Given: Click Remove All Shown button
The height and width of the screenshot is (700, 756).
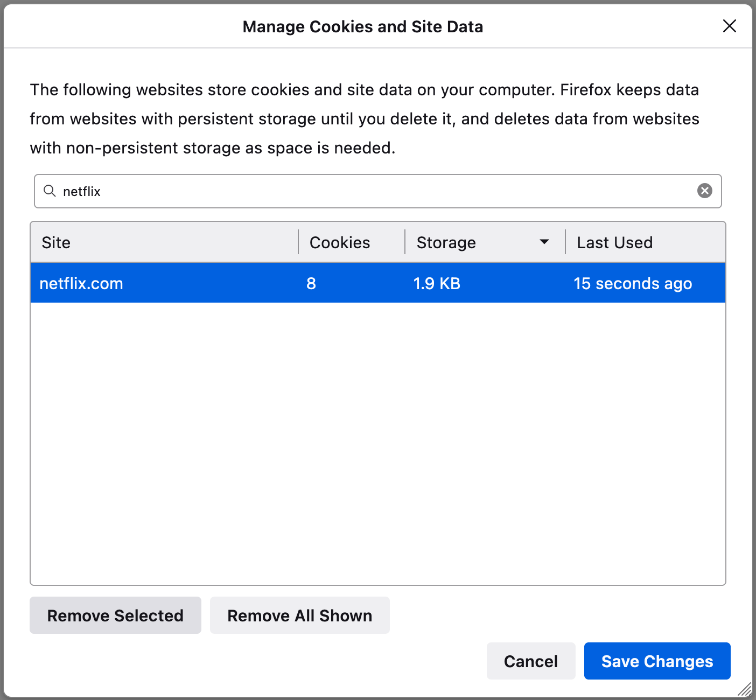Looking at the screenshot, I should point(300,615).
